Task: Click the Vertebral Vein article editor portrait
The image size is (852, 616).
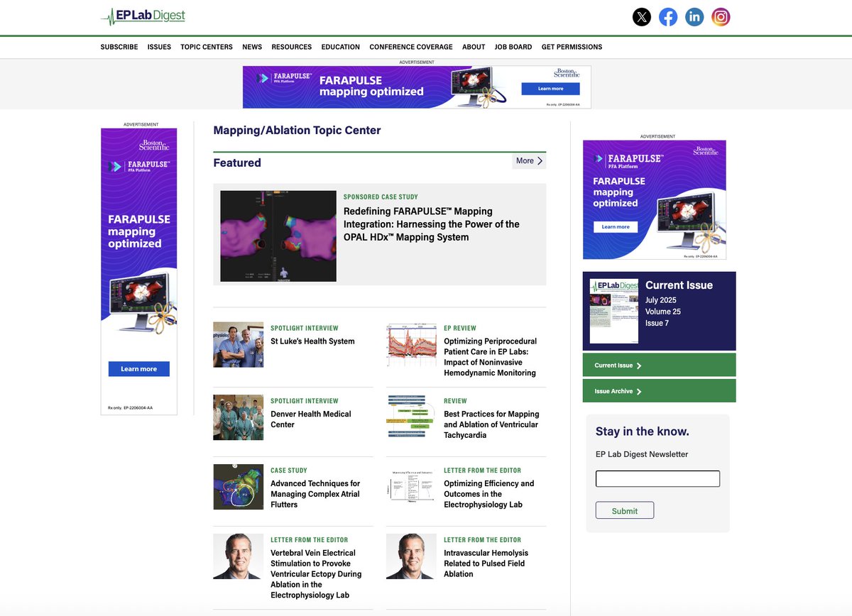Action: click(239, 556)
